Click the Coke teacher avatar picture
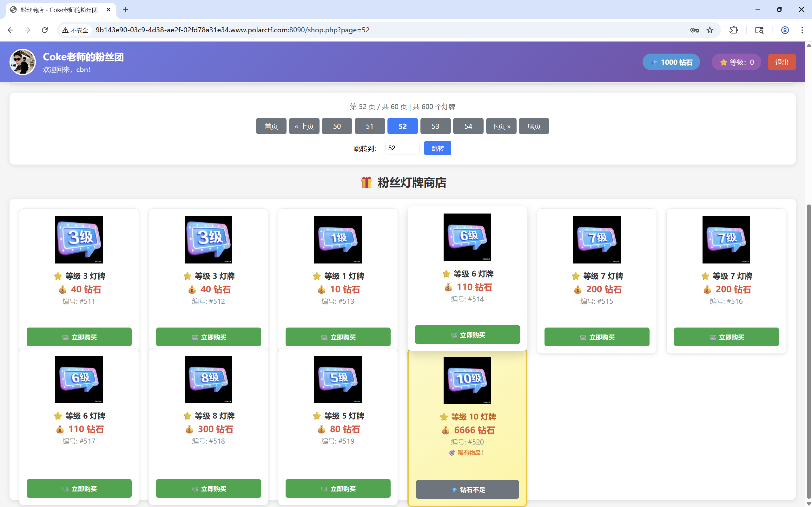The height and width of the screenshot is (507, 812). 23,62
